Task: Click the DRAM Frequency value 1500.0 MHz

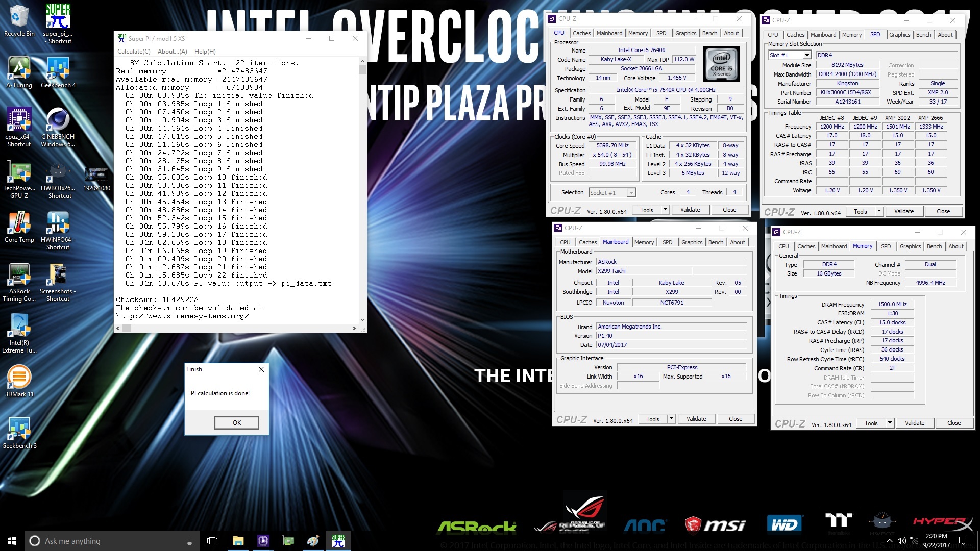Action: [892, 304]
